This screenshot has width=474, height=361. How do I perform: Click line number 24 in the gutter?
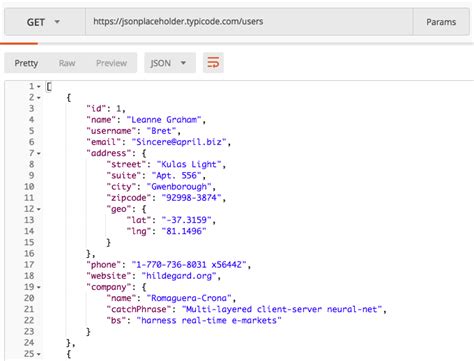29,343
